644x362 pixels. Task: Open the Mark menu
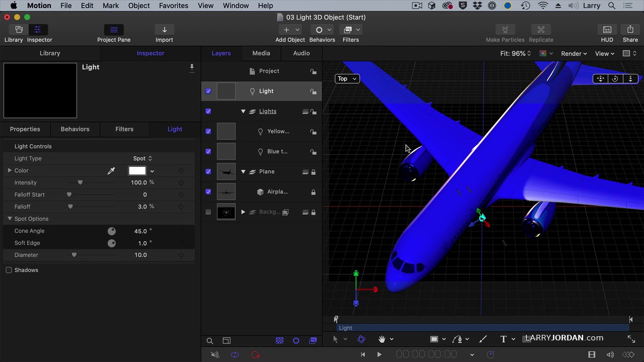pyautogui.click(x=111, y=6)
